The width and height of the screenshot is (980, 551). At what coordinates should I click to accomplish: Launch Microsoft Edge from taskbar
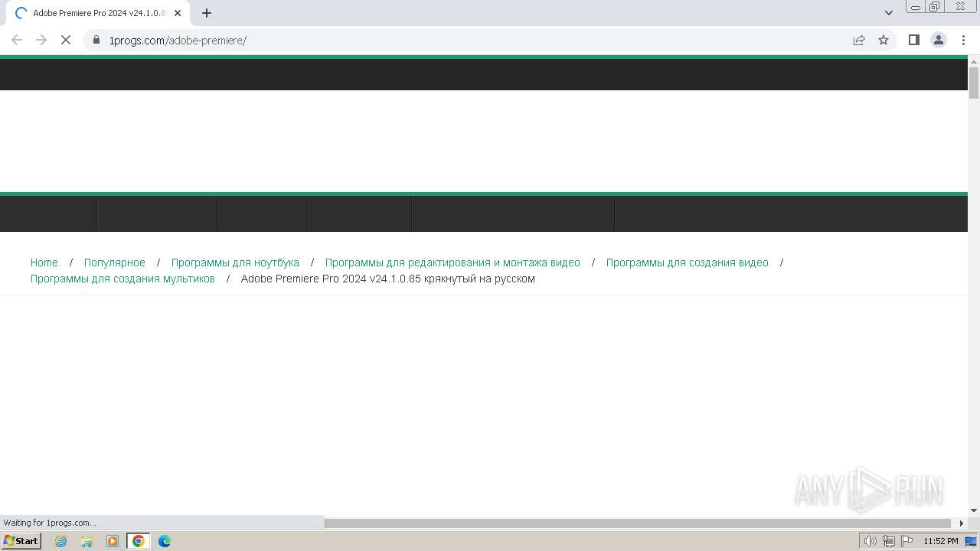tap(165, 541)
